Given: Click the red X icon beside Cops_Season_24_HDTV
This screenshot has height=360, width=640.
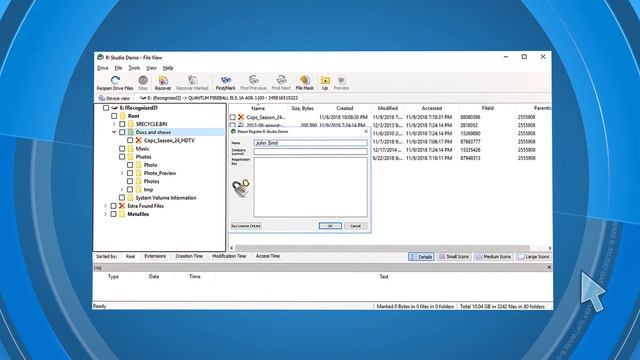Looking at the screenshot, I should (x=138, y=140).
